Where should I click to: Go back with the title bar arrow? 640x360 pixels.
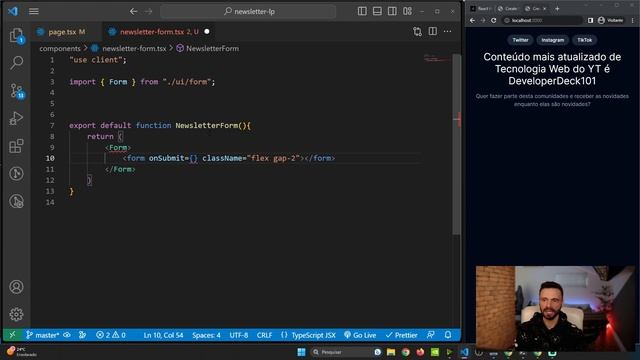tap(133, 11)
